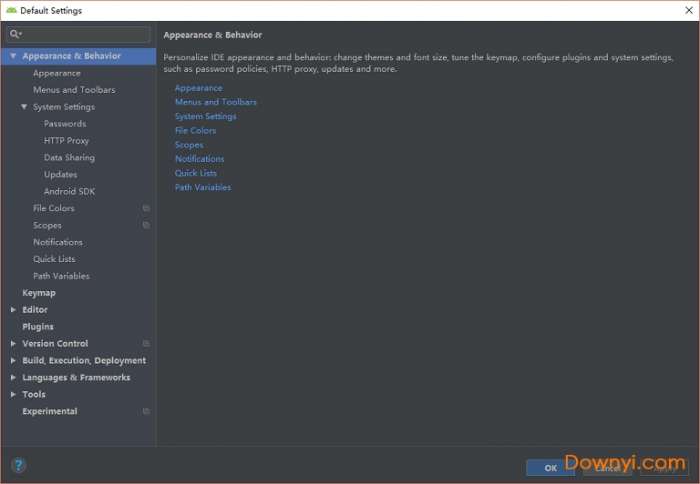Select Appearance in the settings tree
The height and width of the screenshot is (484, 700).
57,73
